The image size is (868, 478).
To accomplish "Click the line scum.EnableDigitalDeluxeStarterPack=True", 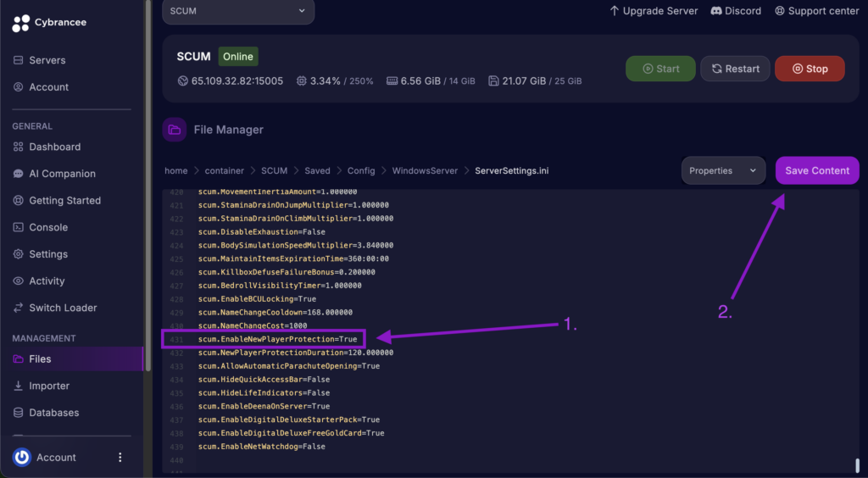I will coord(289,420).
